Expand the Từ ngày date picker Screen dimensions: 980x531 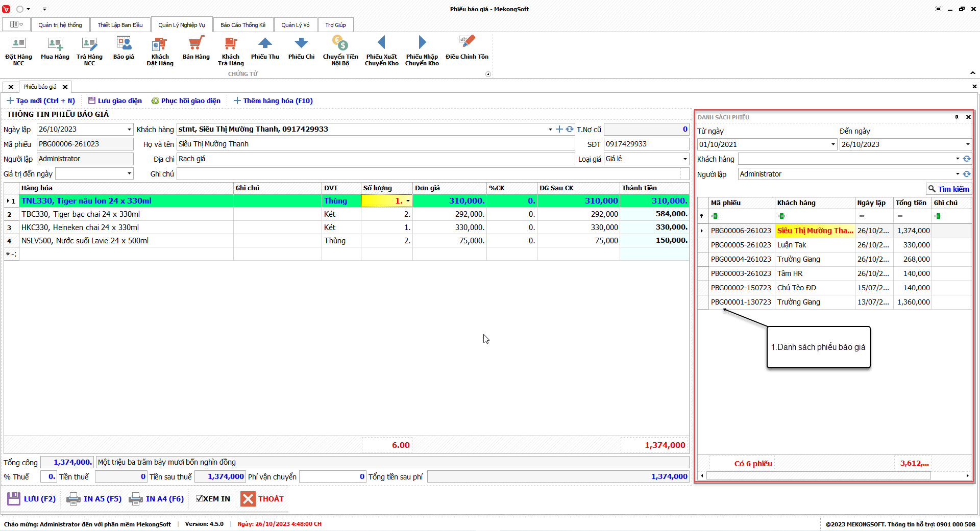pyautogui.click(x=833, y=144)
